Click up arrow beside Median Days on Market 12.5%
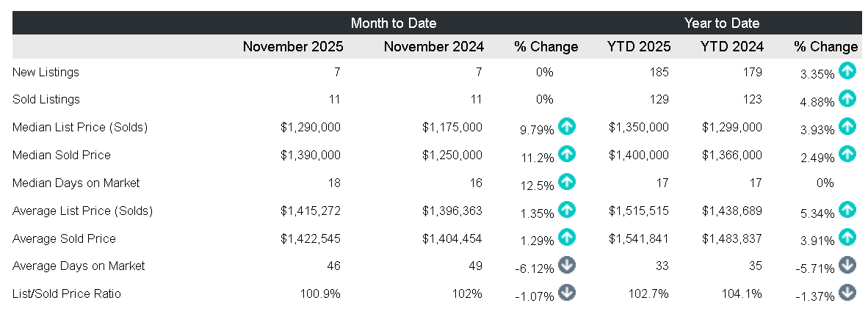The width and height of the screenshot is (868, 314). coord(566,182)
